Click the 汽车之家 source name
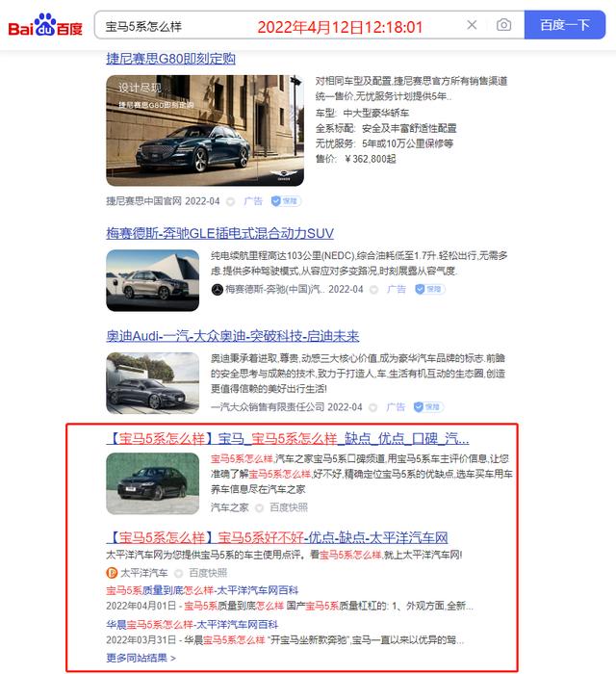The width and height of the screenshot is (616, 674). point(230,507)
